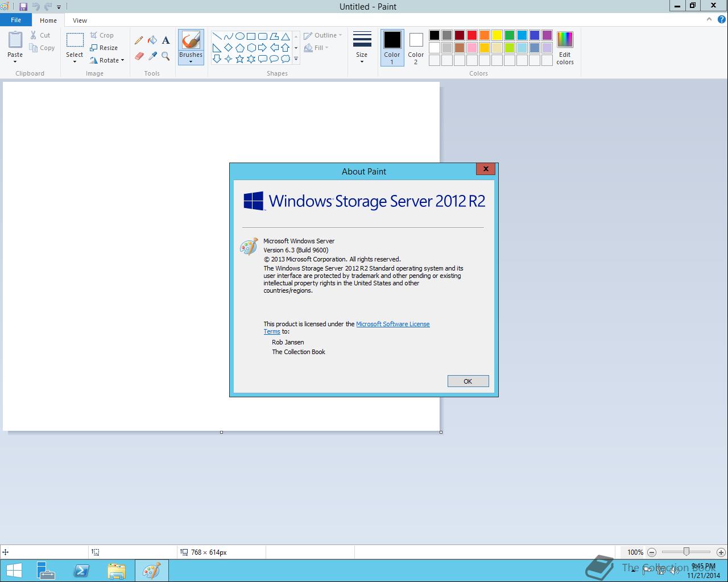The height and width of the screenshot is (582, 728).
Task: Choose the Rectangle shape
Action: [251, 36]
